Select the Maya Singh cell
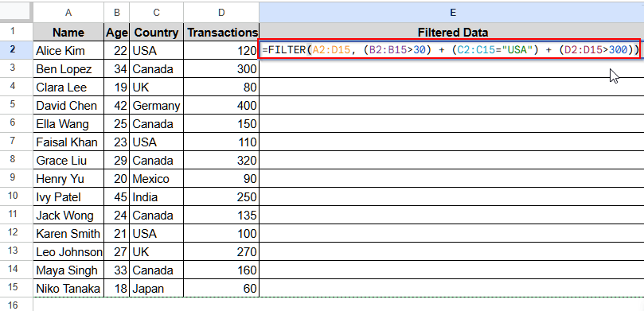The width and height of the screenshot is (644, 311). pyautogui.click(x=68, y=270)
